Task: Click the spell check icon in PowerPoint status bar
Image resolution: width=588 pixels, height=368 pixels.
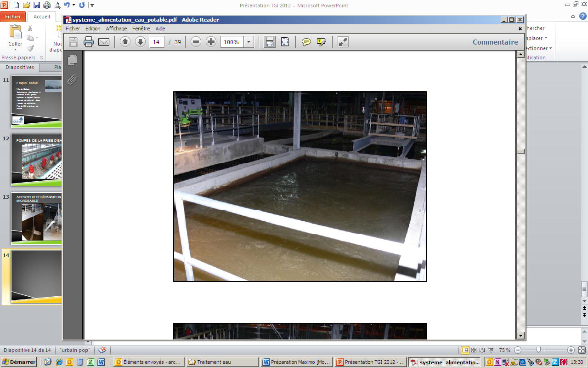Action: (102, 350)
